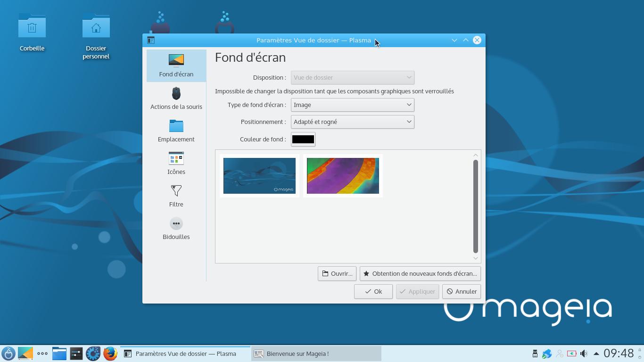
Task: Select the Fond d'écran sidebar section
Action: (x=176, y=66)
